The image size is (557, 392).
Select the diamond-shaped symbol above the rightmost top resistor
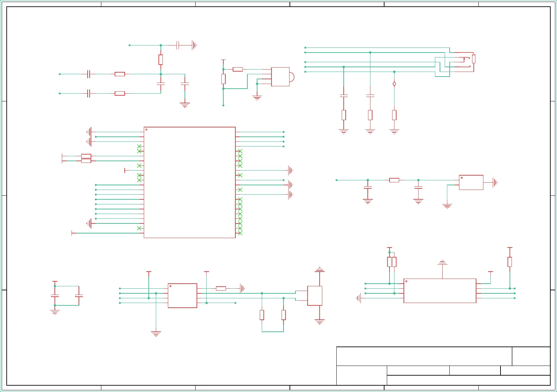pyautogui.click(x=394, y=84)
